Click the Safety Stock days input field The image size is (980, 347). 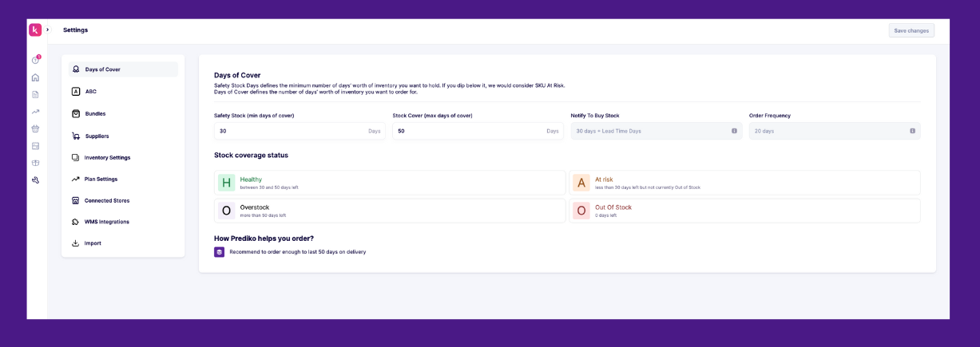(x=300, y=131)
